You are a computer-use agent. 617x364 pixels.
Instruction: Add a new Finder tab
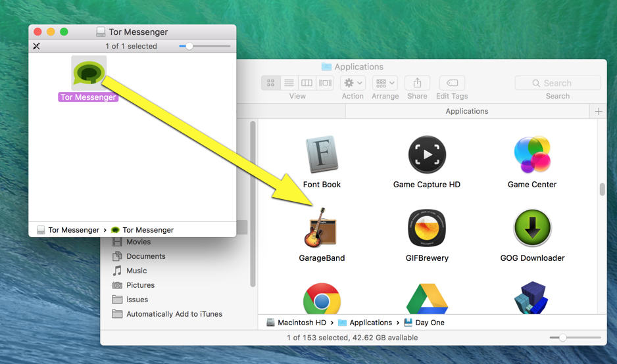pyautogui.click(x=599, y=112)
